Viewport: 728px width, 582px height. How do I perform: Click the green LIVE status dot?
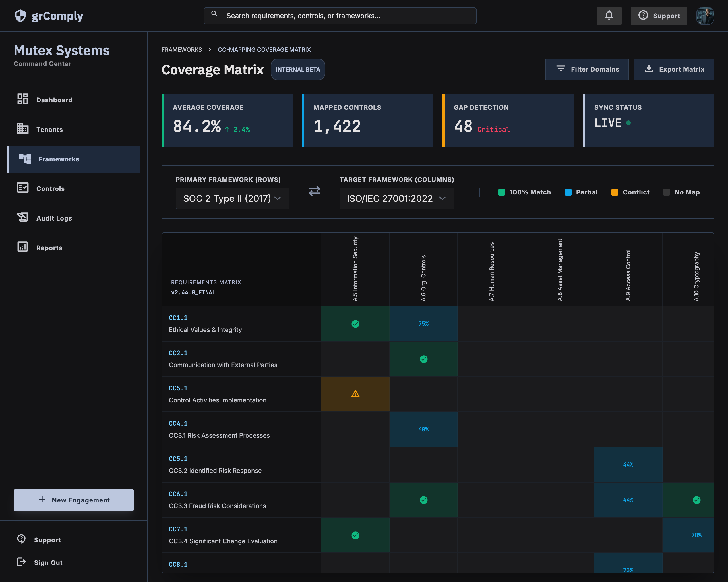point(628,123)
